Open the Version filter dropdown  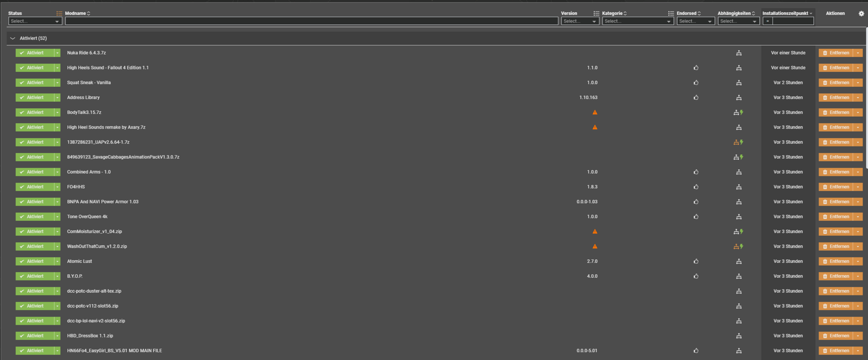pyautogui.click(x=580, y=21)
